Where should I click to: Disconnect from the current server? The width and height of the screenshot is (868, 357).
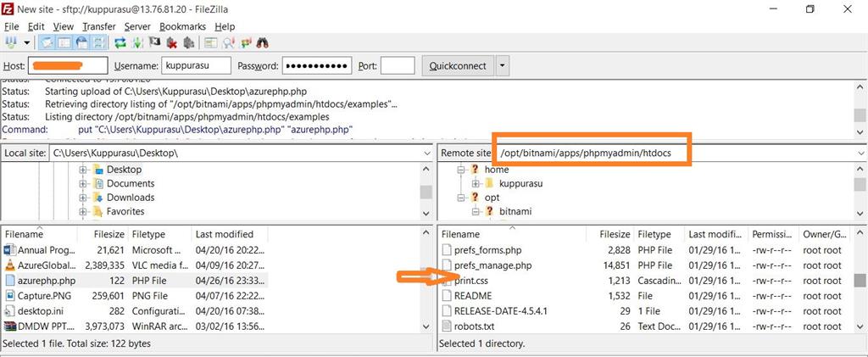pos(171,42)
